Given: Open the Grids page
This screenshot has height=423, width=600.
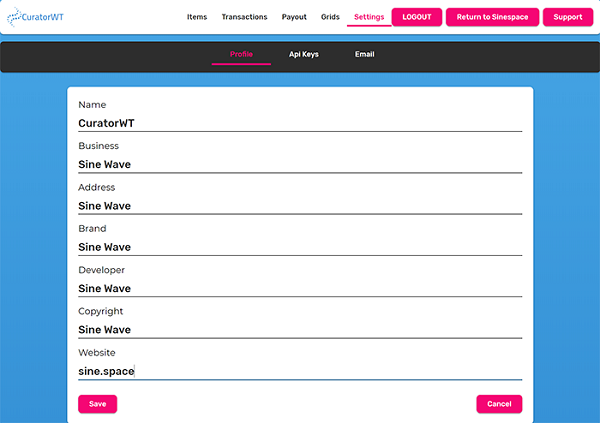Looking at the screenshot, I should click(330, 17).
